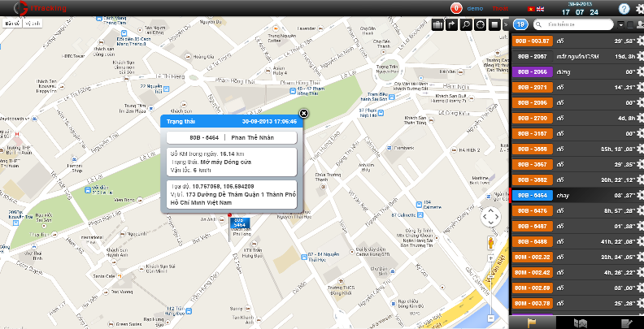Expand the map toolbar with the chevron

[505, 24]
